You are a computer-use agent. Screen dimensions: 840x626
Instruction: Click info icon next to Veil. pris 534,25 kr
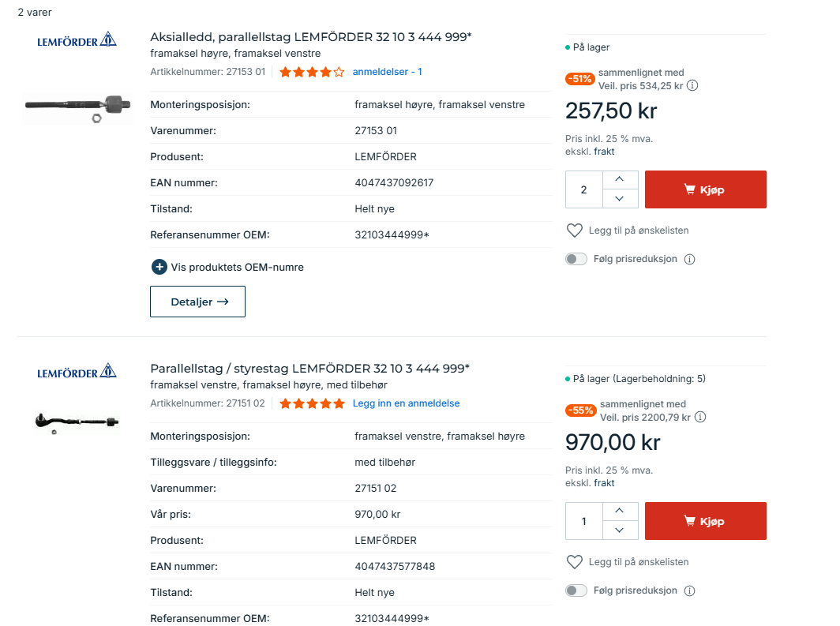click(x=693, y=85)
